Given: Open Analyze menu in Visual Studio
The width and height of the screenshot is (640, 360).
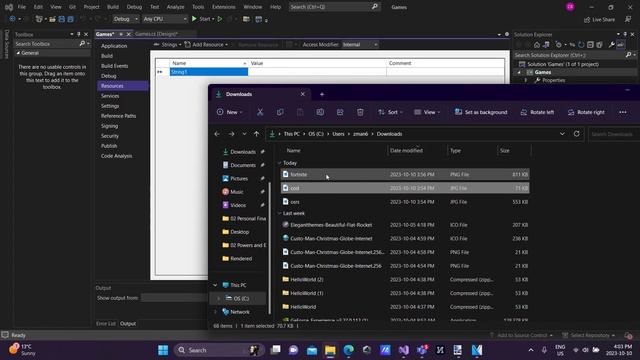Looking at the screenshot, I should point(175,7).
